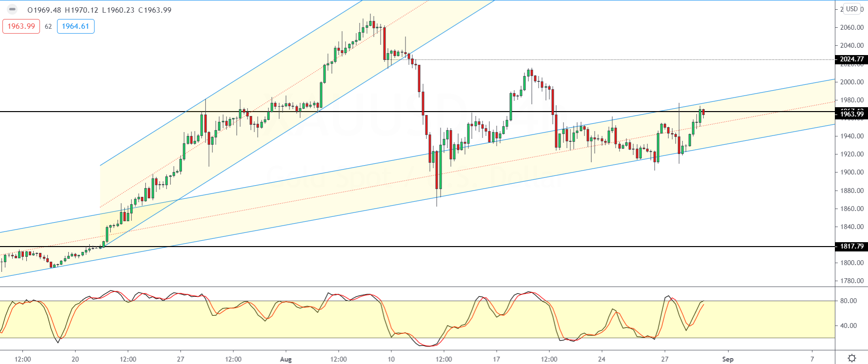Collapse the chart legend with the minus button
868x364 pixels.
13,10
